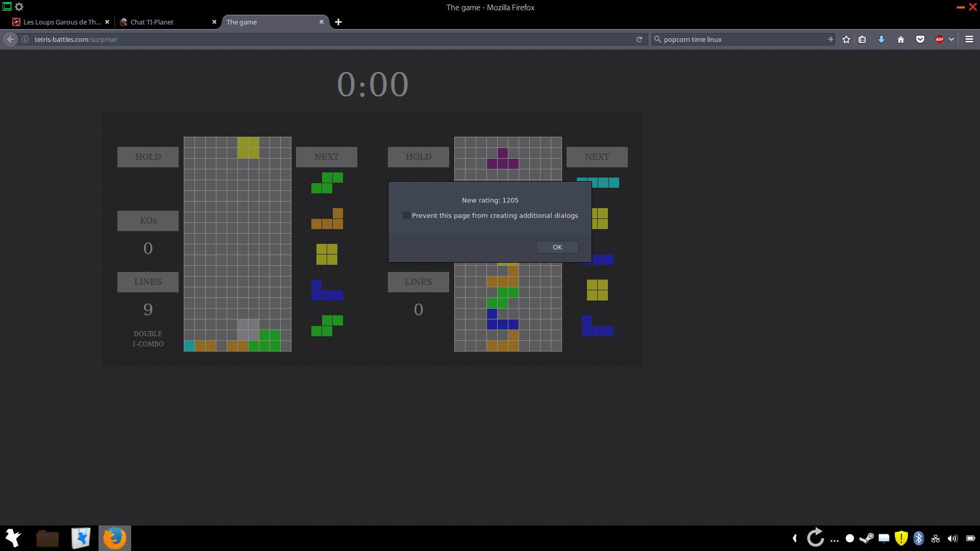
Task: Open Steam from system tray
Action: tap(867, 538)
